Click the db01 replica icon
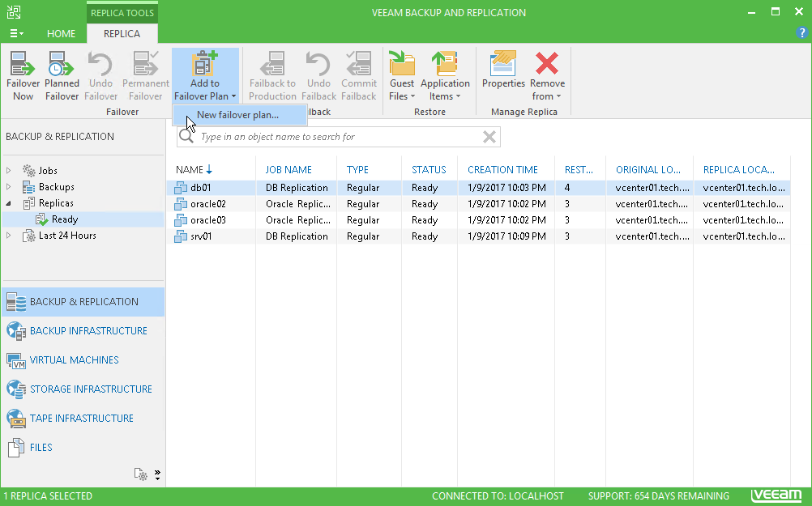 [181, 188]
